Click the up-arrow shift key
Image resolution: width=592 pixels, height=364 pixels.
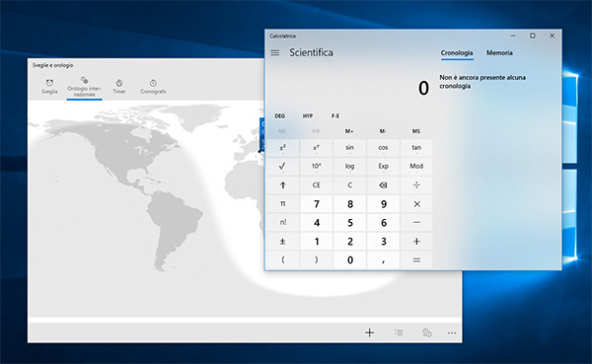coord(282,185)
